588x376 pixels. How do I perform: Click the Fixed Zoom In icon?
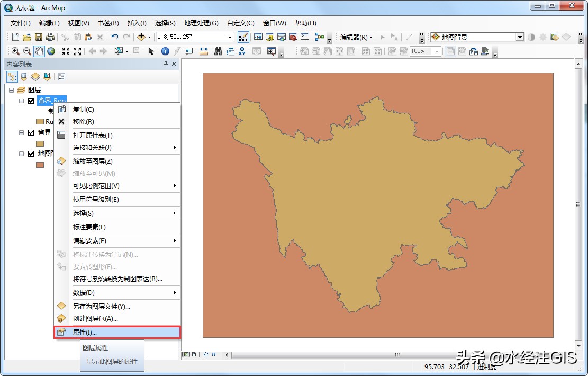coord(66,51)
